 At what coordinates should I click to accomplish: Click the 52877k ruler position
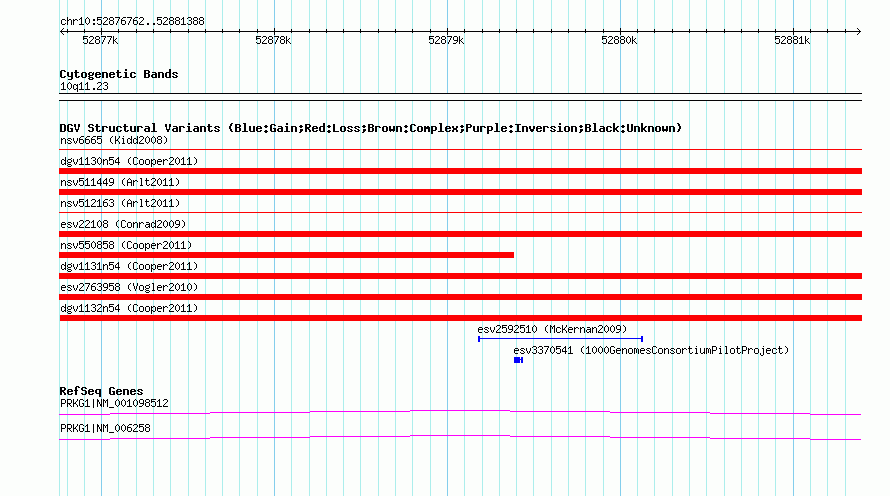coord(100,40)
